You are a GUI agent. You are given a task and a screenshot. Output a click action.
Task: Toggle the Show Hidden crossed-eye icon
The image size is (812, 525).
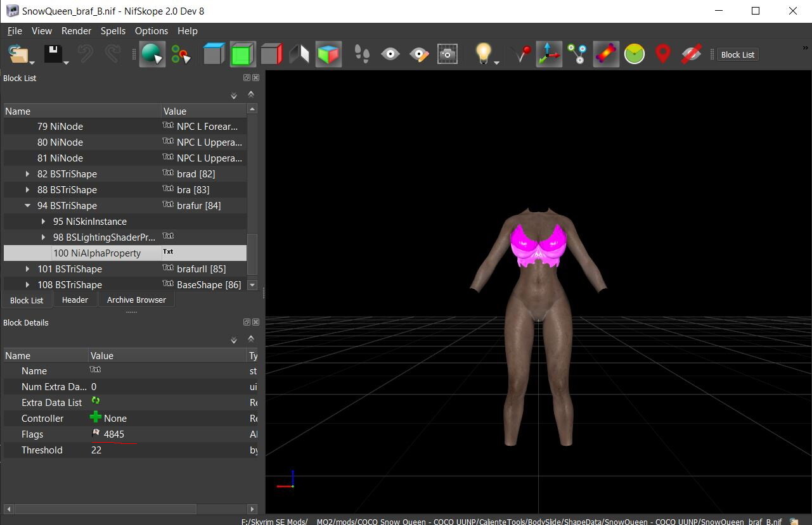[691, 54]
